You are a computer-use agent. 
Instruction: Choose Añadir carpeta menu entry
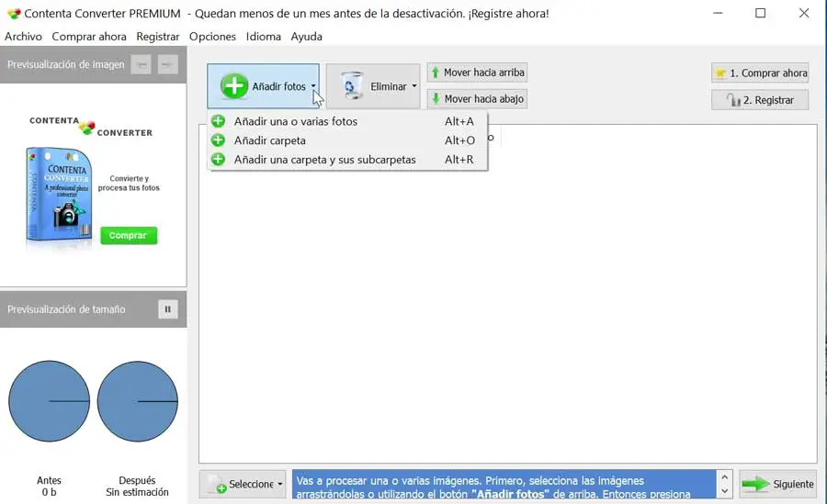347,140
